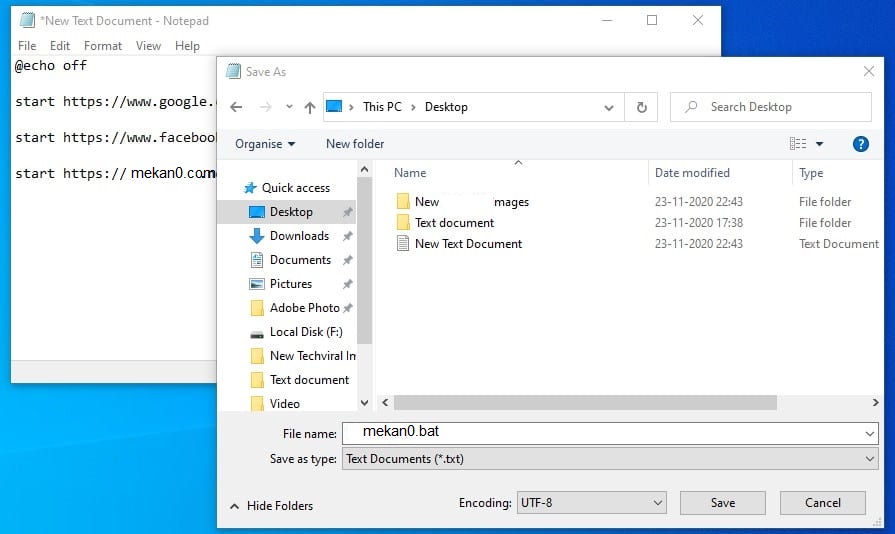Click the pin icon beside Desktop
Viewport: 895px width, 534px height.
tap(347, 212)
